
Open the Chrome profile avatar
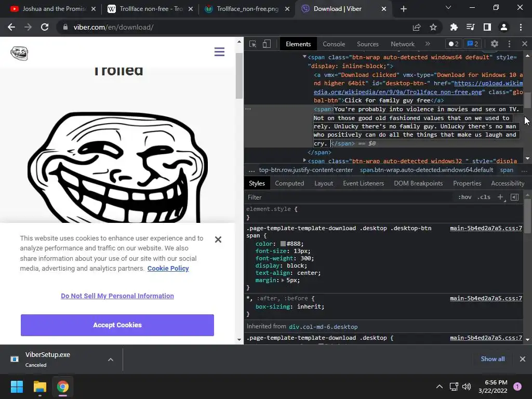[x=504, y=27]
